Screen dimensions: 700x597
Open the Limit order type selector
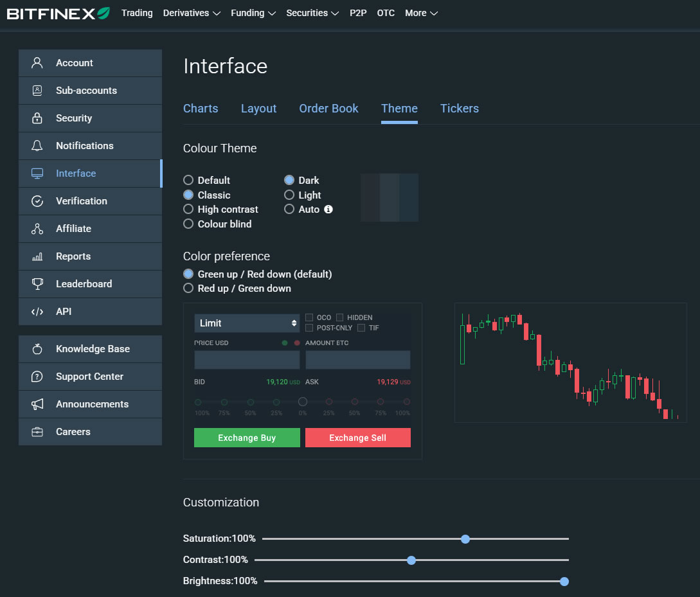click(x=247, y=323)
